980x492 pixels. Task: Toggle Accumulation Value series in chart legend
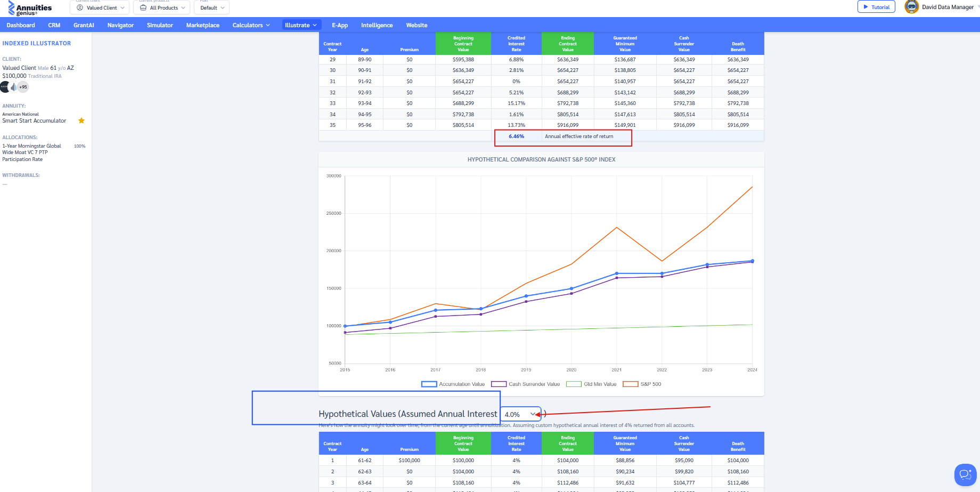(x=453, y=384)
